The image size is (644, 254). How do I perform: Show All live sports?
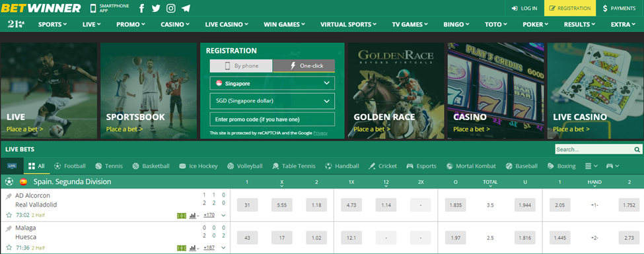pos(36,166)
